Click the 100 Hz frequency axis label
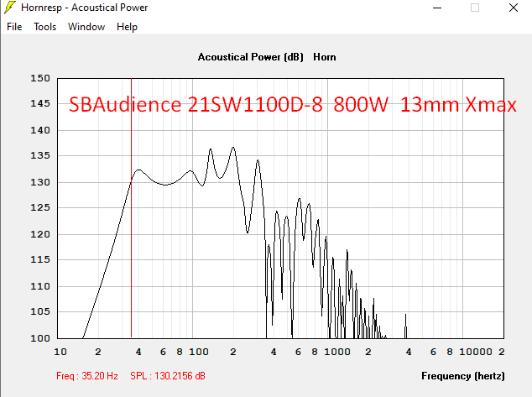The width and height of the screenshot is (532, 397). [x=199, y=352]
